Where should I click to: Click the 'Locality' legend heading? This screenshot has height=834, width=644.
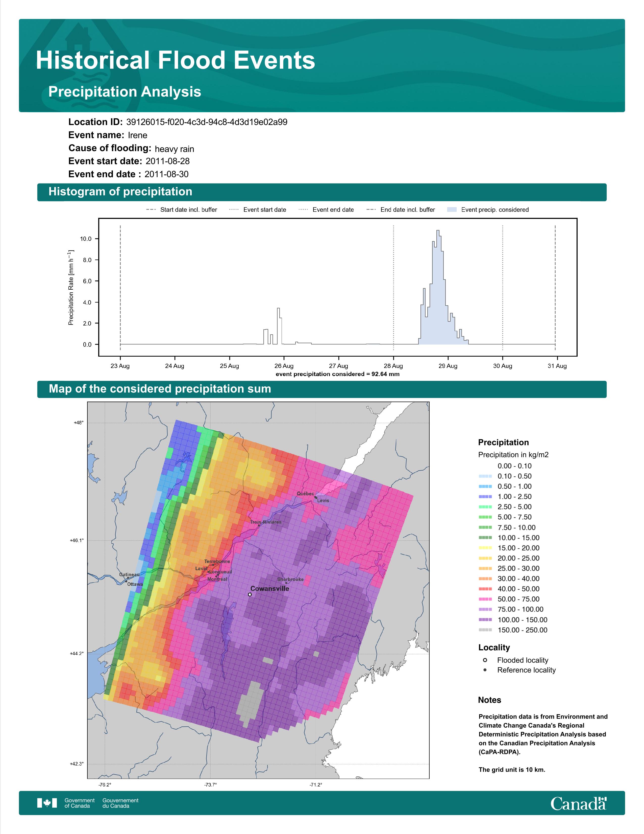(x=494, y=648)
